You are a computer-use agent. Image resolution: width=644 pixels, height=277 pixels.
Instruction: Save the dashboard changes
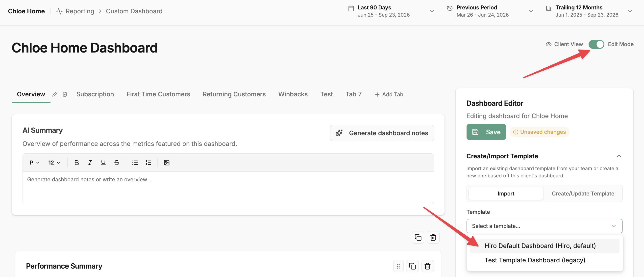[x=486, y=132]
